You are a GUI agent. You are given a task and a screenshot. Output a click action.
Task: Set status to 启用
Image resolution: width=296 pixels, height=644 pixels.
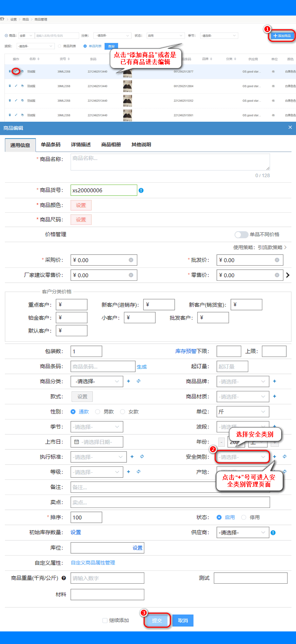coord(219,517)
